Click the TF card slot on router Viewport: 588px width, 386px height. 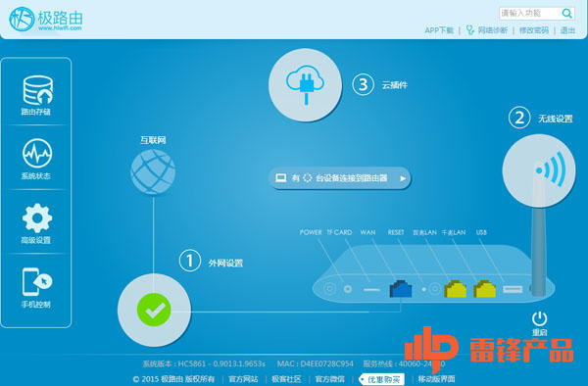click(371, 290)
